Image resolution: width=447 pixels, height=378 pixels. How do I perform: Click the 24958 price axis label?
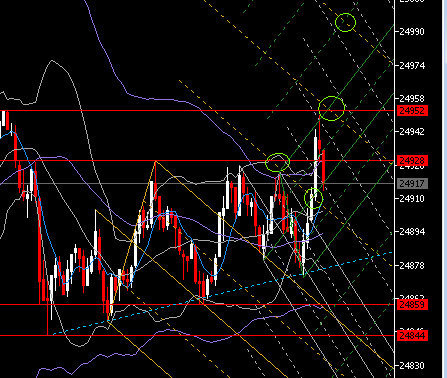(412, 99)
